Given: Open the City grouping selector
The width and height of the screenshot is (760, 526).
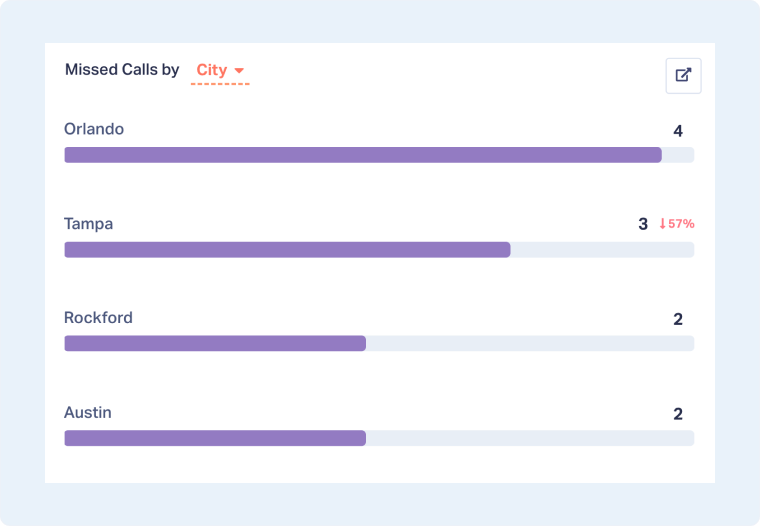Looking at the screenshot, I should click(x=212, y=70).
